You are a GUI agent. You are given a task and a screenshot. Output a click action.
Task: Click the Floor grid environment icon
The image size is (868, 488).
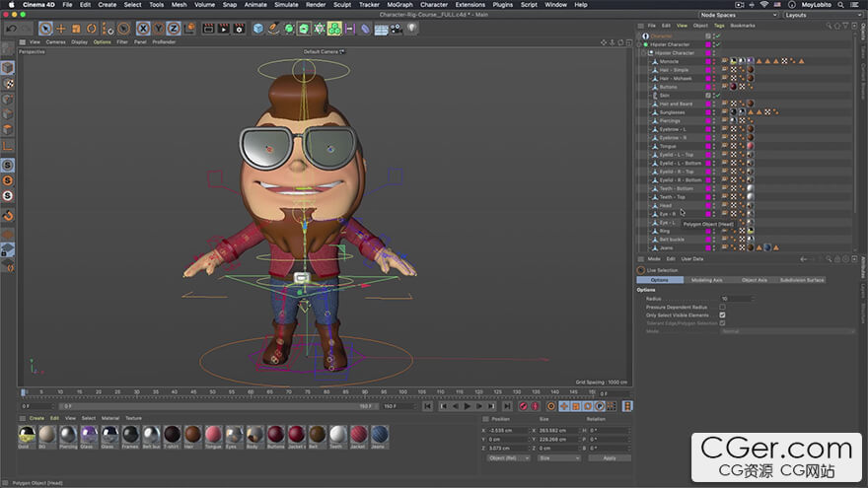point(381,29)
